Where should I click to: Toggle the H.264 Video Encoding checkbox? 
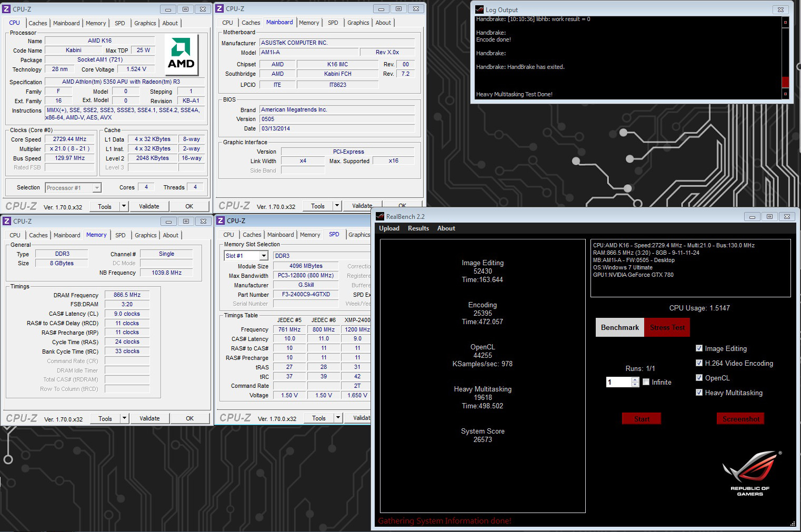[699, 363]
